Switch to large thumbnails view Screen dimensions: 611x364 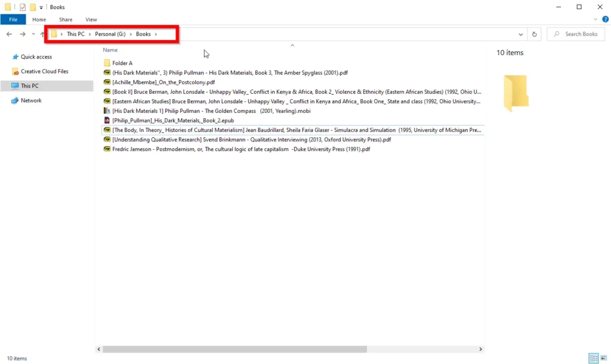[x=604, y=359]
